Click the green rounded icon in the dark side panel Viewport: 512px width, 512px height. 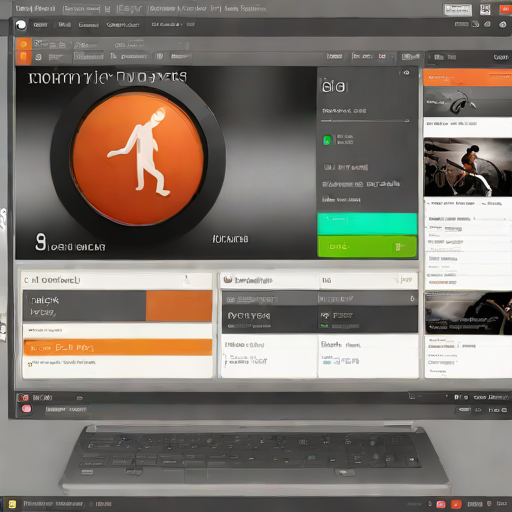tap(327, 140)
